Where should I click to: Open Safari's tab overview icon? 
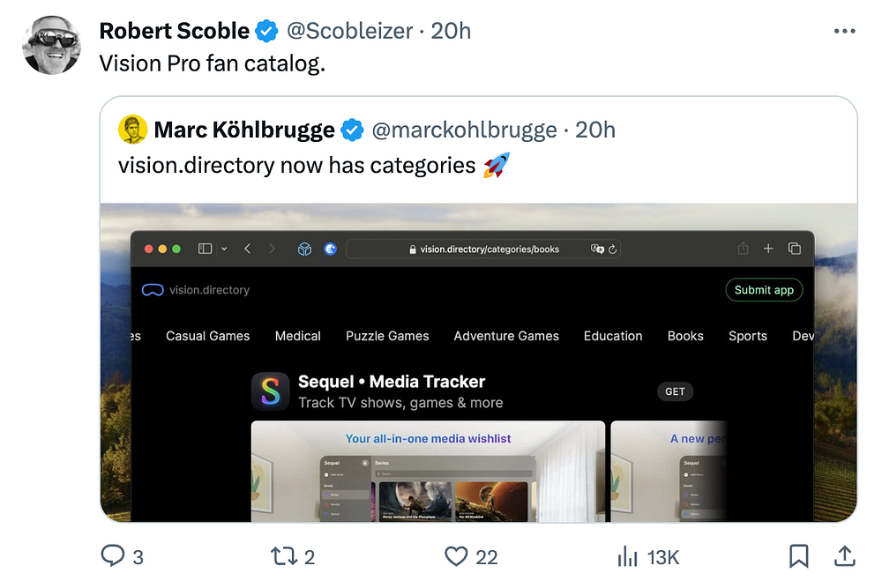(x=795, y=249)
